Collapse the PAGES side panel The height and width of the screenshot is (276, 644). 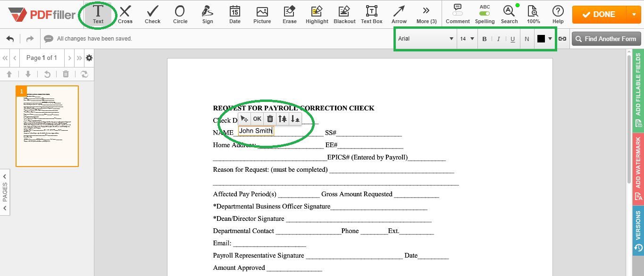[x=5, y=192]
